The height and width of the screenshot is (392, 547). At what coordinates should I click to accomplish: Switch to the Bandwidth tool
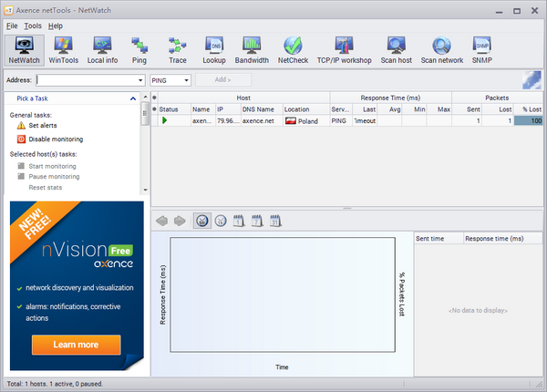click(x=251, y=50)
